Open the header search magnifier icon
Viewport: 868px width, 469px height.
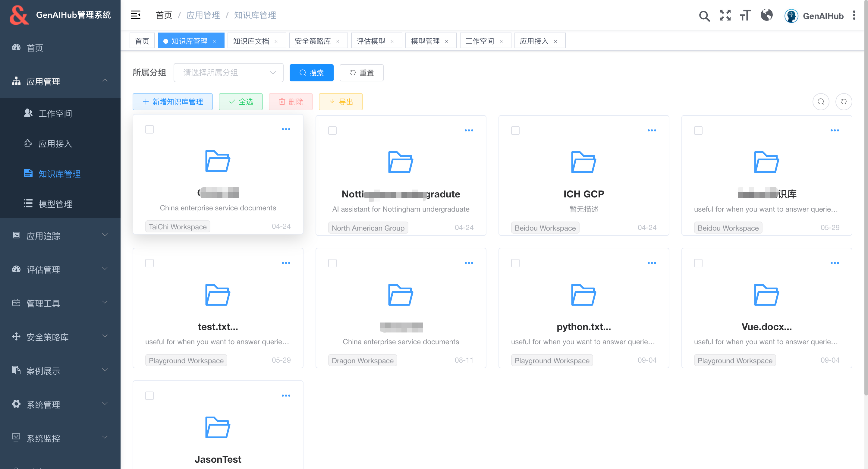(x=704, y=16)
